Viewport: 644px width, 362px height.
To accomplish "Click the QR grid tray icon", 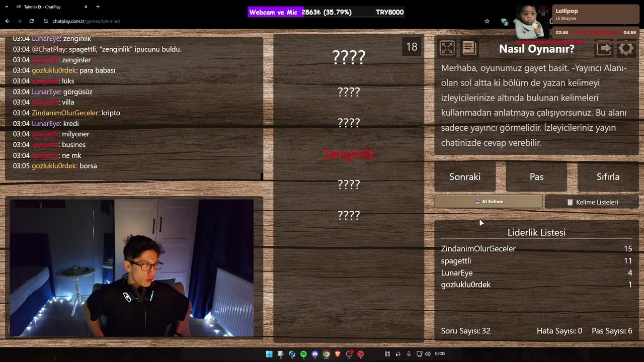I will coord(387,354).
